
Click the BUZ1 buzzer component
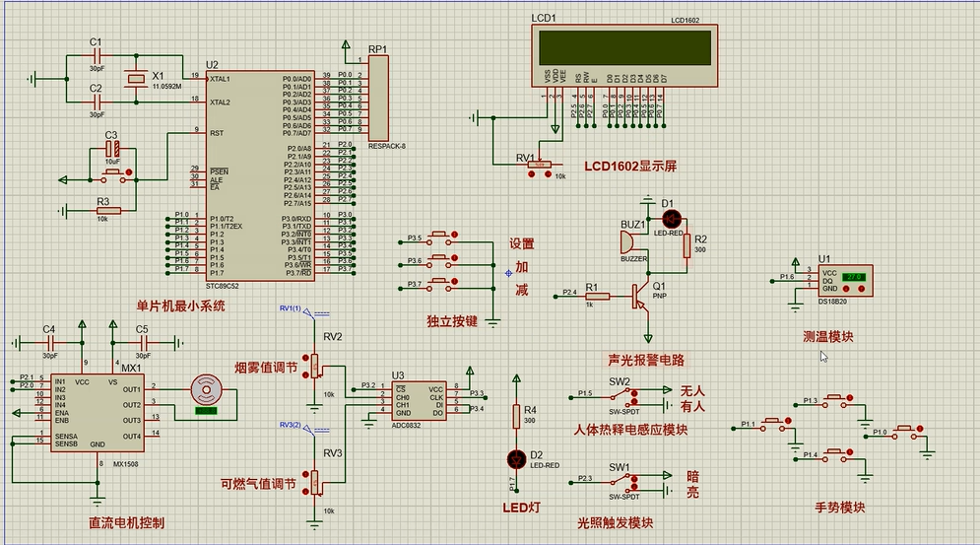[634, 243]
